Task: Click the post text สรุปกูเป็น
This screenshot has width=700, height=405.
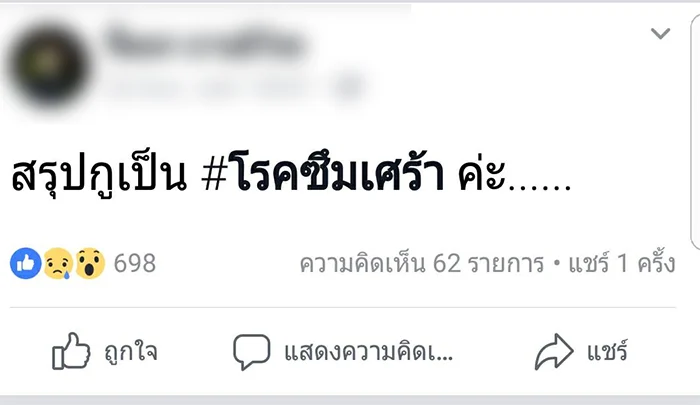Action: (x=99, y=175)
